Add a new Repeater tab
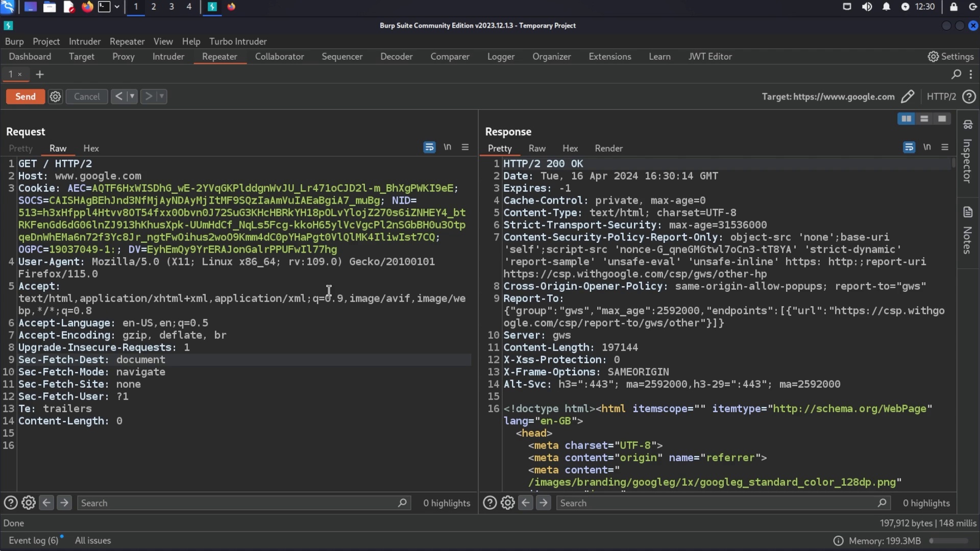The width and height of the screenshot is (980, 551). pyautogui.click(x=40, y=74)
